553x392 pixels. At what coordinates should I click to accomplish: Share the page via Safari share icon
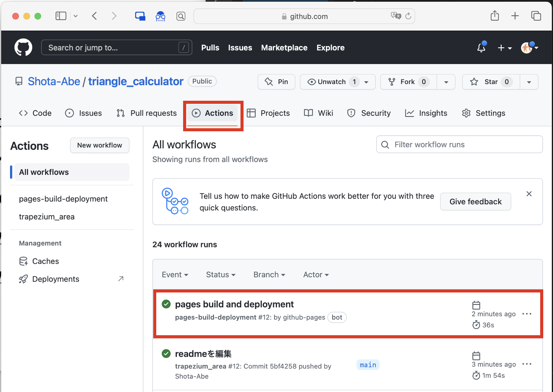tap(495, 16)
